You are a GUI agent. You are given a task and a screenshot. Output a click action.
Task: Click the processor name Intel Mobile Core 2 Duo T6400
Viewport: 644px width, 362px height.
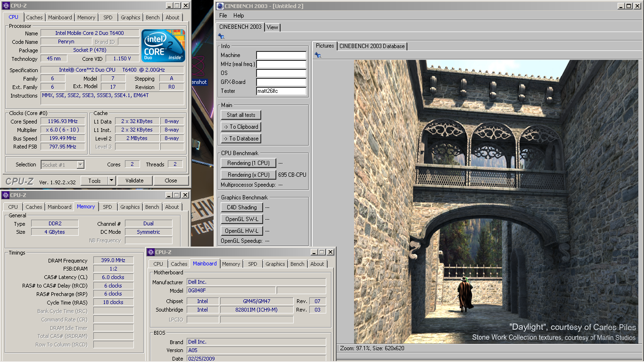pyautogui.click(x=90, y=33)
